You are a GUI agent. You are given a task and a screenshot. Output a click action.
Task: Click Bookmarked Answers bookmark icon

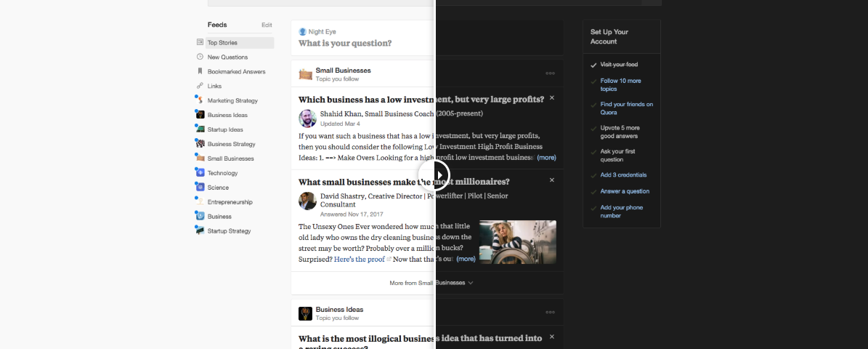[200, 71]
